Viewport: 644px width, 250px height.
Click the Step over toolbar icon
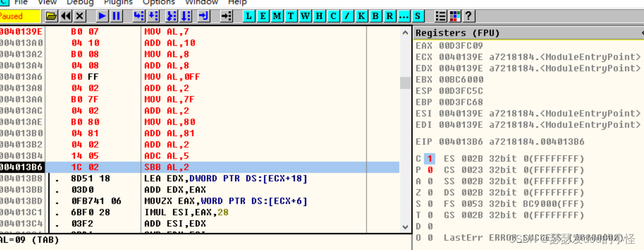153,16
